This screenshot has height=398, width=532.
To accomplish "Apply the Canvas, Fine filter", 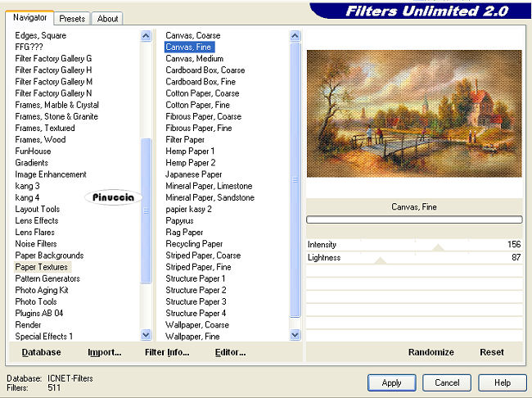I will tap(391, 382).
